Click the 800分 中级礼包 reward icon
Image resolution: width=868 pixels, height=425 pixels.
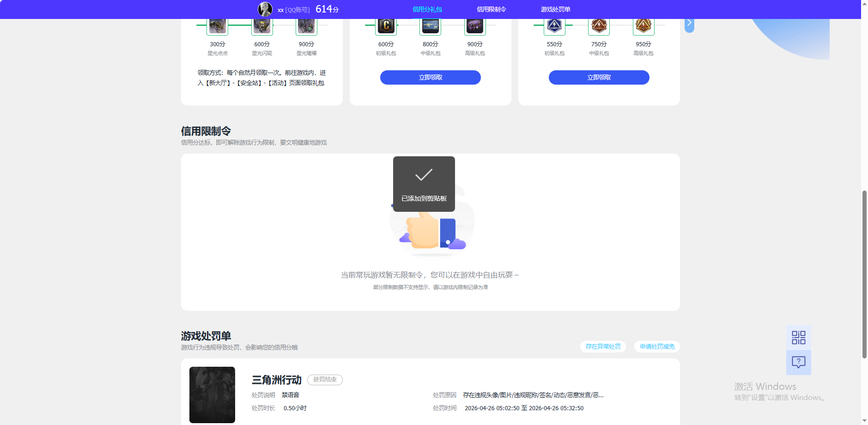click(431, 26)
